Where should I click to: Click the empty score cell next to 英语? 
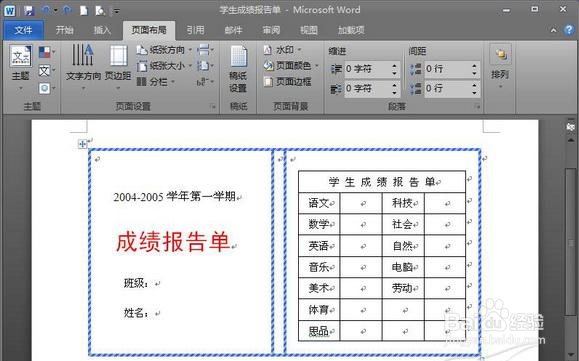click(361, 246)
